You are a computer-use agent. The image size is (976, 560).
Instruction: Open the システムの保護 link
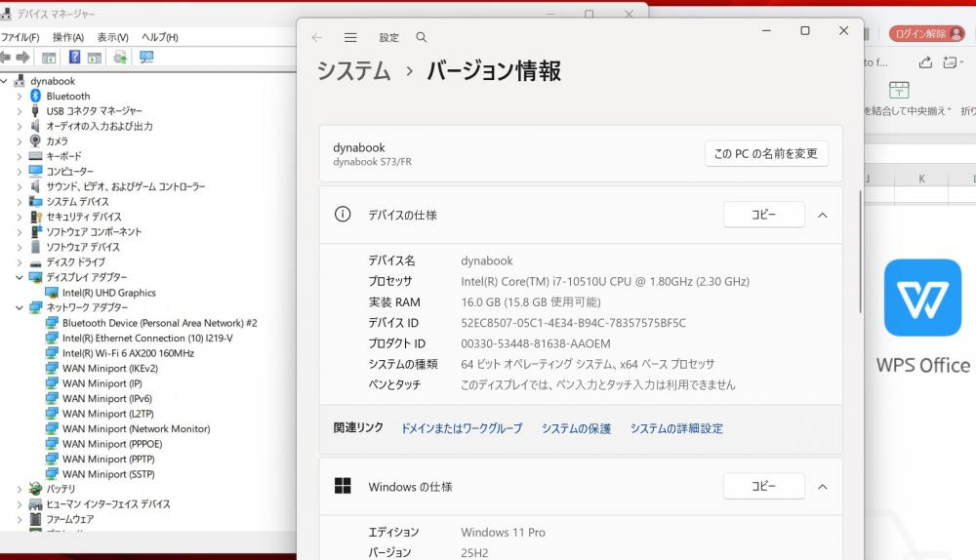tap(576, 428)
